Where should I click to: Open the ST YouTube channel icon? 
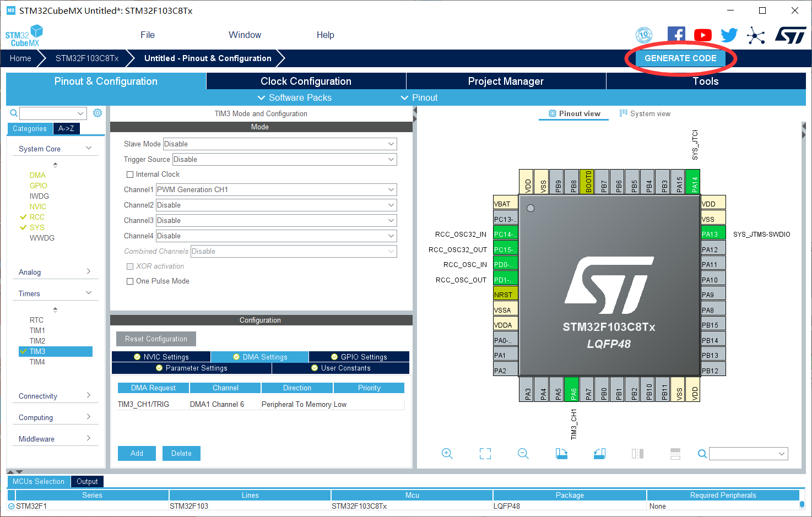pos(702,35)
